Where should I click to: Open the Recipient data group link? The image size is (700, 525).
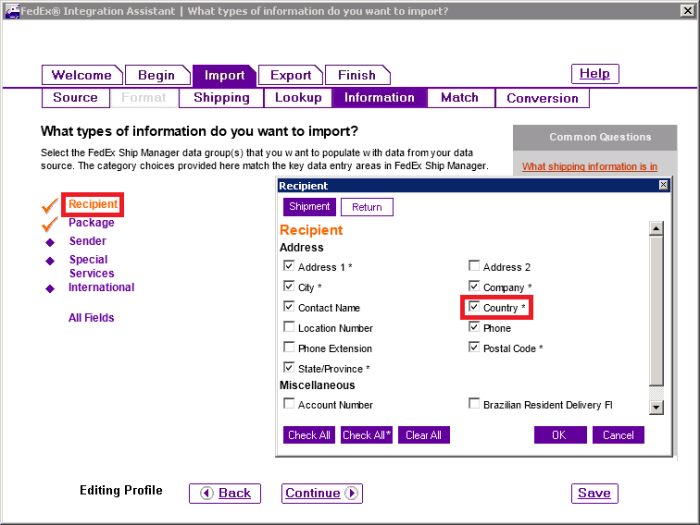coord(93,204)
